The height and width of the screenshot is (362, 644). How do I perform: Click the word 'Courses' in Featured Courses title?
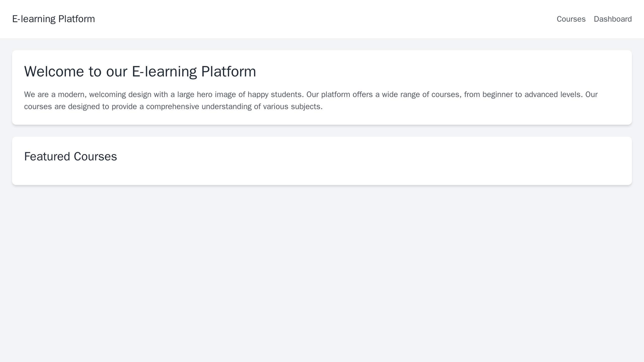[95, 157]
